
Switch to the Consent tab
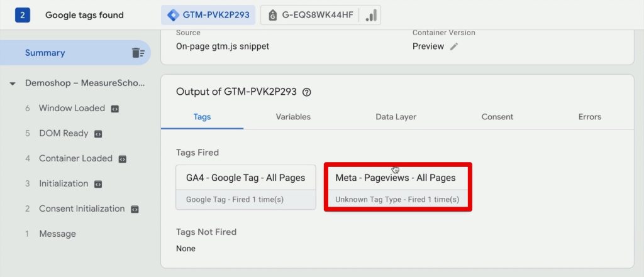497,117
